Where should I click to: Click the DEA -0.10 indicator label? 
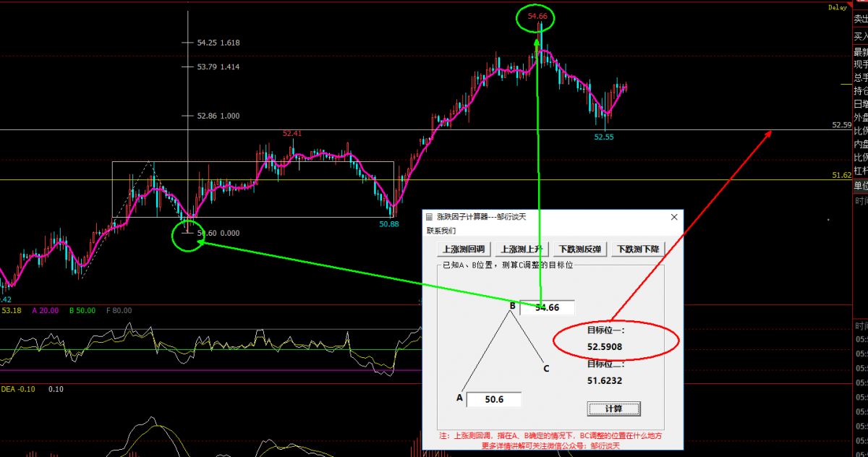click(18, 389)
